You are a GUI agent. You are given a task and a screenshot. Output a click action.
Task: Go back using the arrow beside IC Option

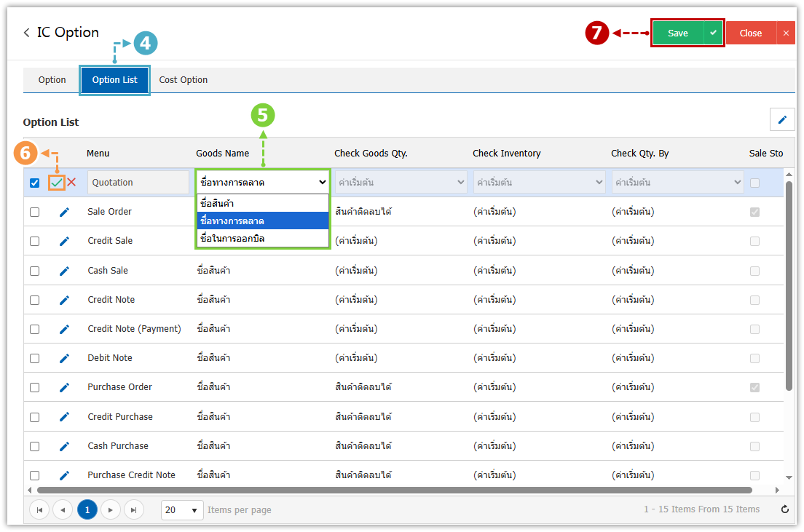[x=27, y=33]
